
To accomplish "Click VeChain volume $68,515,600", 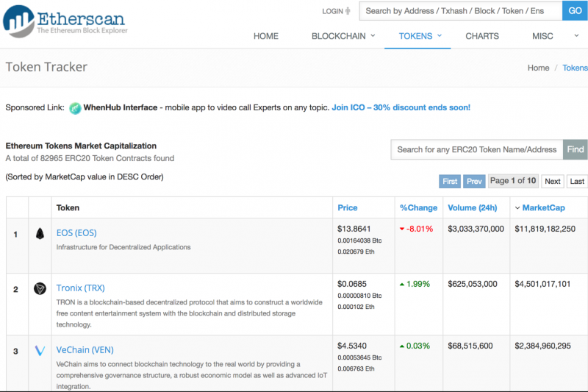I will coord(470,346).
